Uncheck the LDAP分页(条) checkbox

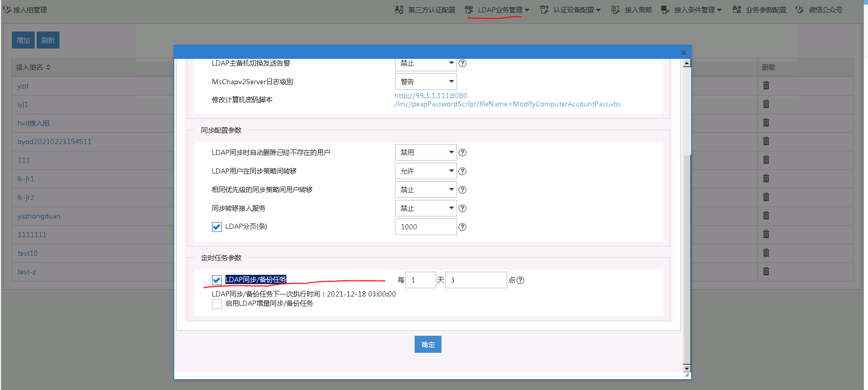tap(217, 227)
